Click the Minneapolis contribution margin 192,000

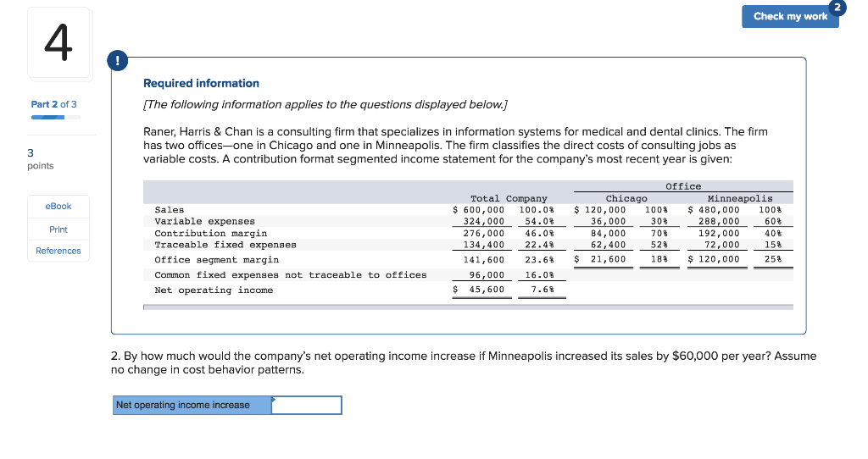(719, 234)
